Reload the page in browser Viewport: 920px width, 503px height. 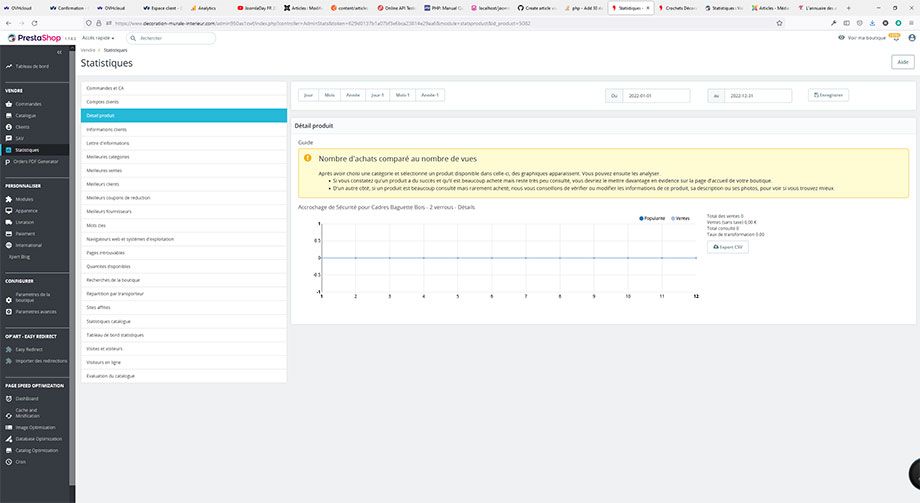(34, 23)
